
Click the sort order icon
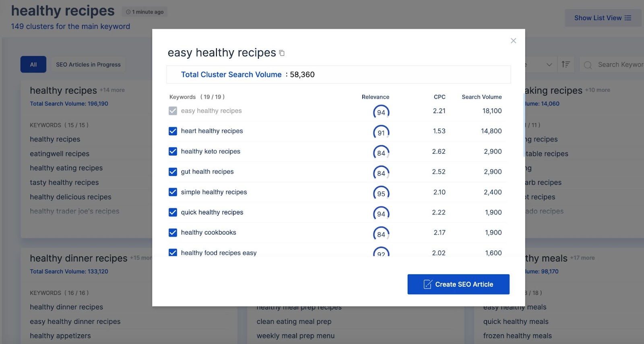pos(566,64)
